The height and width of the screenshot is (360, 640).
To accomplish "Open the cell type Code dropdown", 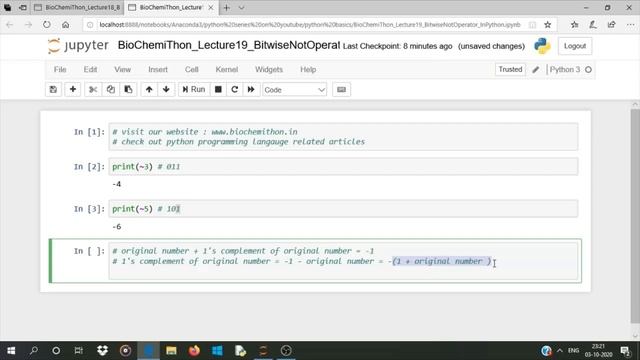I will (294, 90).
